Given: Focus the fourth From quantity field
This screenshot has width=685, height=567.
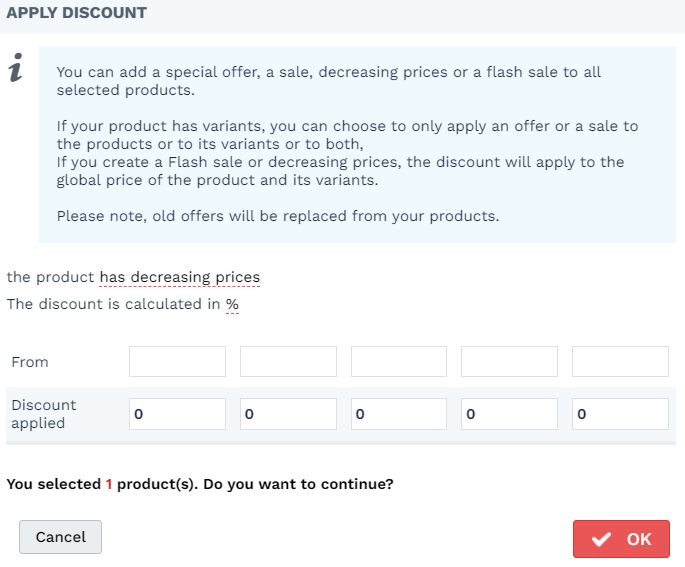Looking at the screenshot, I should 509,361.
